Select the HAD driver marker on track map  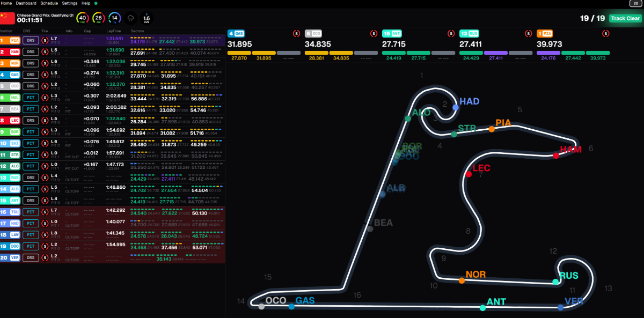pyautogui.click(x=456, y=107)
